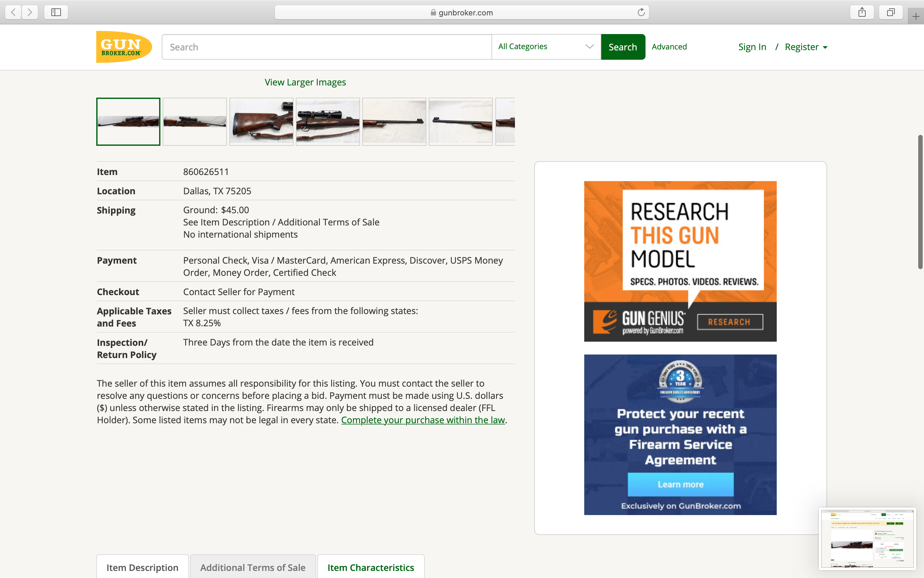Show all tabs overview icon
Viewport: 924px width, 578px height.
pyautogui.click(x=890, y=12)
